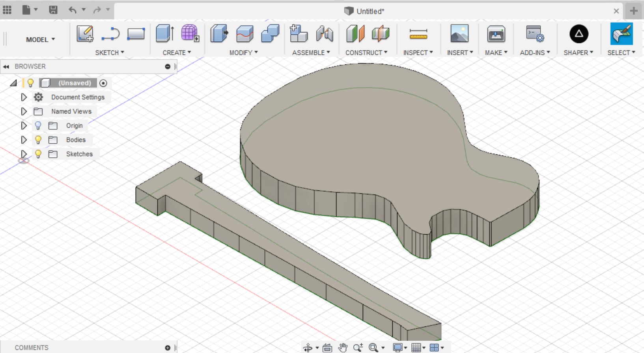
Task: Open the MODEL workspace dropdown
Action: point(40,39)
